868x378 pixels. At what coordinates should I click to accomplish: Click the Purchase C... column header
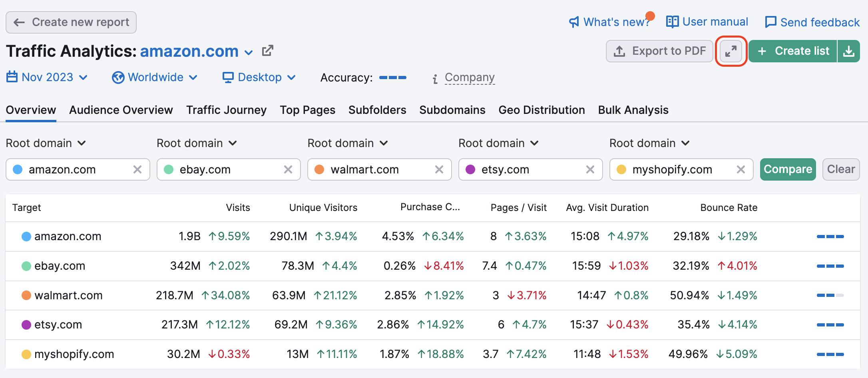point(430,207)
